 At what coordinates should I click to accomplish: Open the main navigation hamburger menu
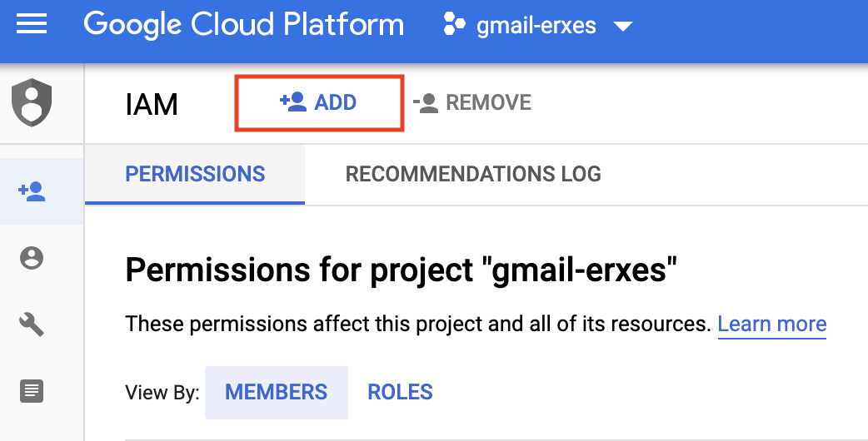[32, 25]
